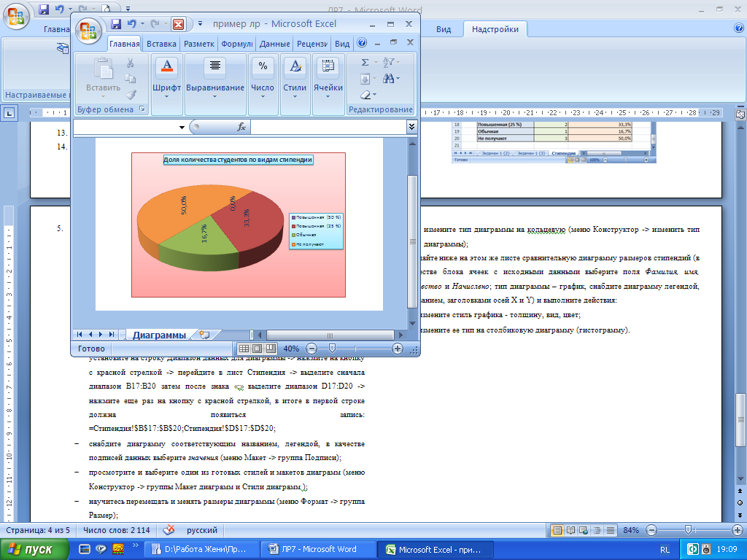Go to last sheet navigation arrow
Viewport: 747px width, 560px height.
tap(112, 335)
